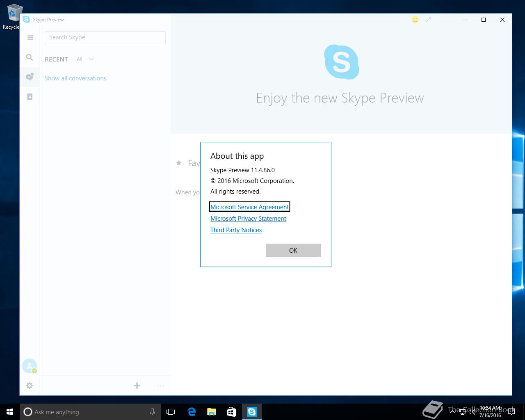Open Microsoft Privacy Statement link
The width and height of the screenshot is (525, 420).
coord(248,219)
